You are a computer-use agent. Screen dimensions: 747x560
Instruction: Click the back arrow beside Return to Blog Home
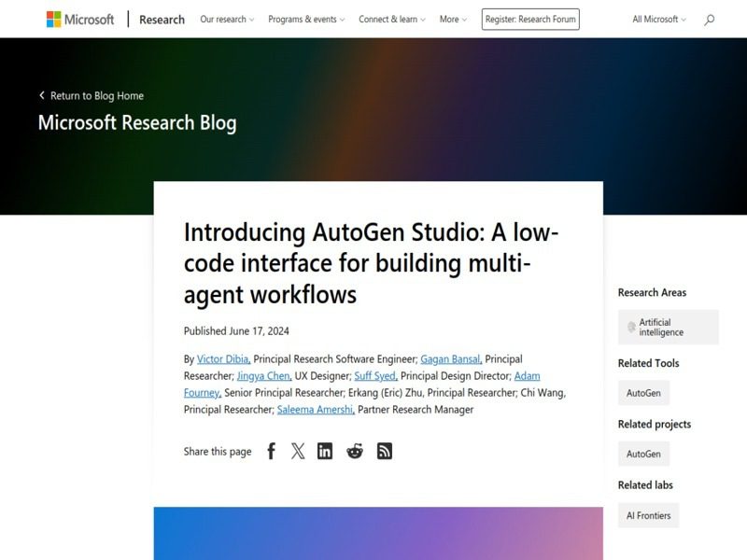pos(42,95)
